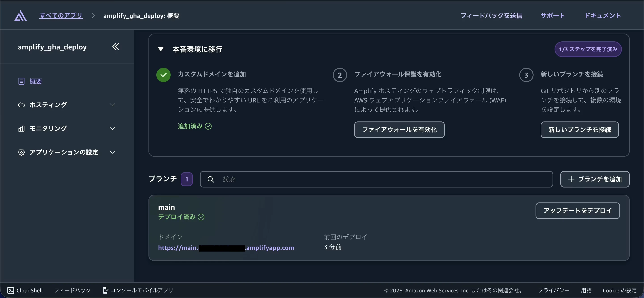Expand the モニタリング menu chevron

(x=112, y=129)
